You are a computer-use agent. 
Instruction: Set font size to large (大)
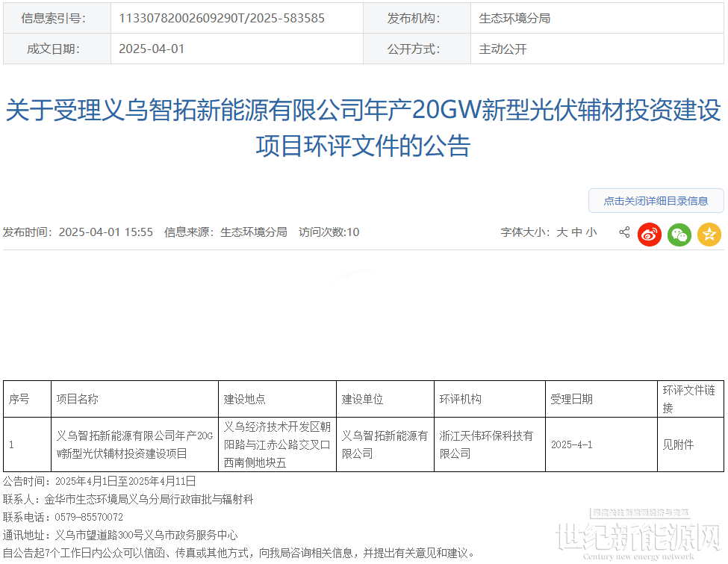pyautogui.click(x=562, y=232)
